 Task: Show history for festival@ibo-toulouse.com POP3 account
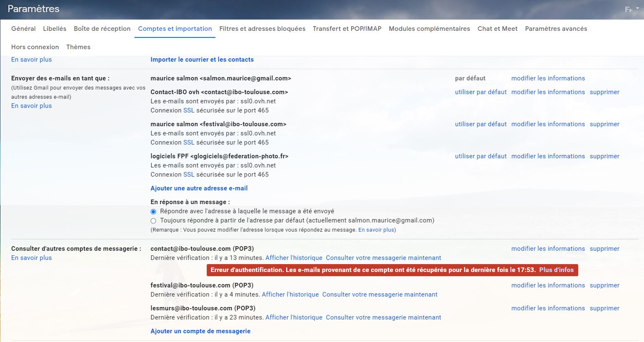click(x=290, y=295)
